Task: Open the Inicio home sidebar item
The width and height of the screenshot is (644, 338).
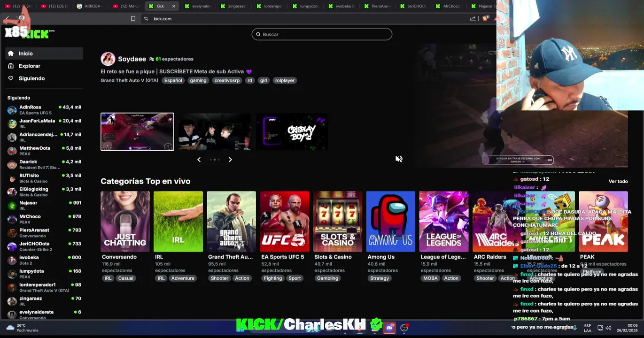Action: pyautogui.click(x=44, y=54)
